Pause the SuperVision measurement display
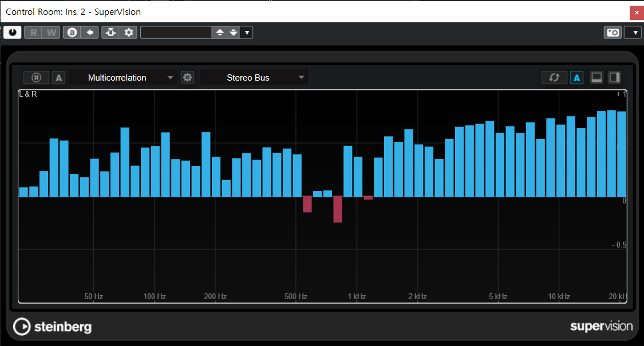Image resolution: width=644 pixels, height=346 pixels. click(x=36, y=78)
